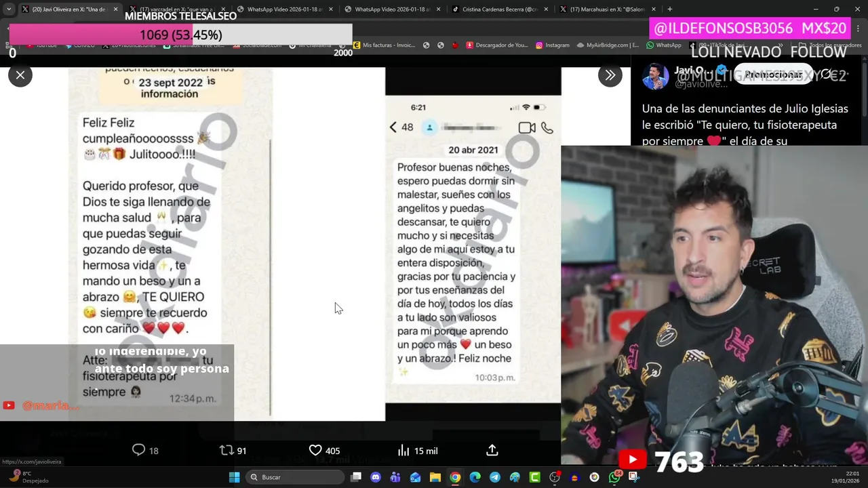
Task: Open the Descargador de You... bookmark
Action: [496, 45]
